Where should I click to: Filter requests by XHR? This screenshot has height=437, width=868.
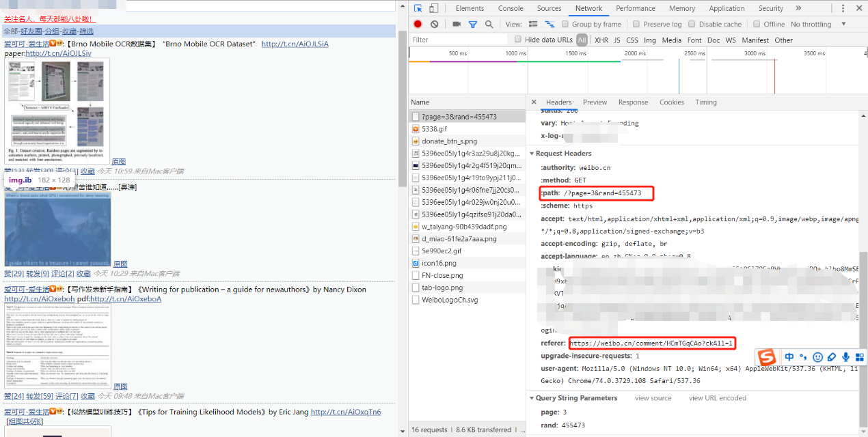coord(601,40)
